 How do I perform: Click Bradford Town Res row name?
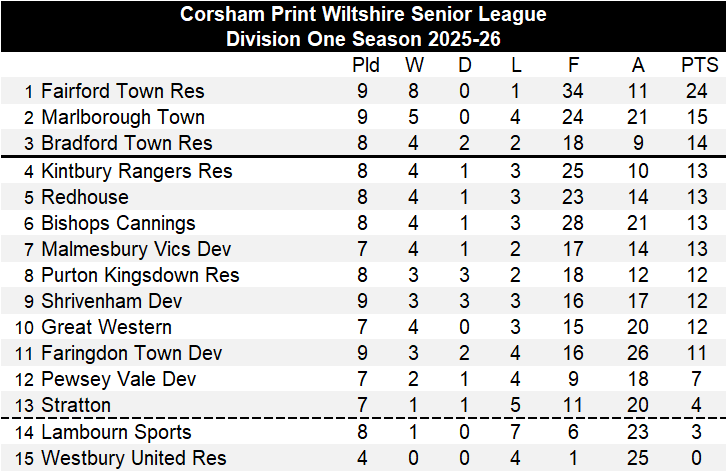pos(127,143)
